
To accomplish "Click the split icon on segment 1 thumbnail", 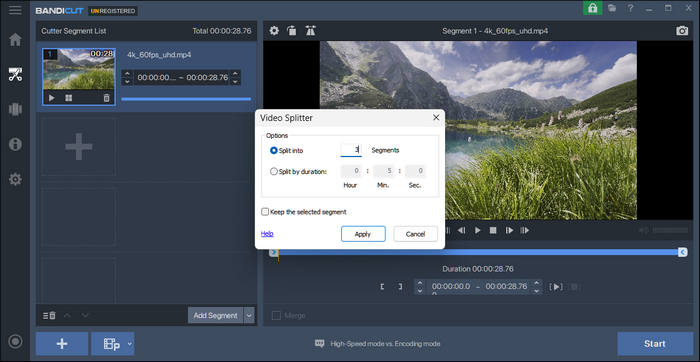I will [x=68, y=98].
